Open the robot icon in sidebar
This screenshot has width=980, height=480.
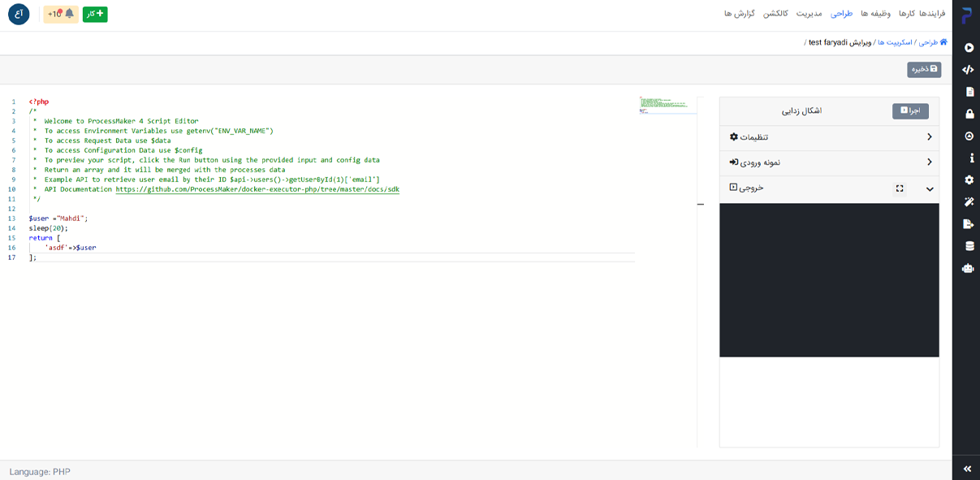point(968,268)
